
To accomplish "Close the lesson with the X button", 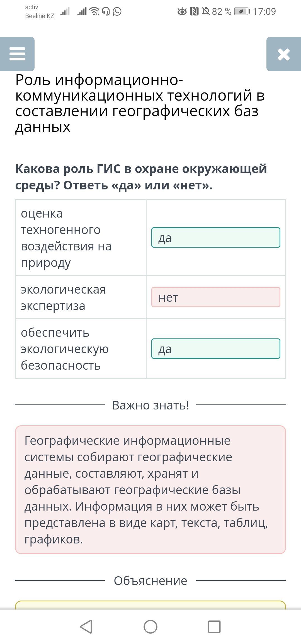I will coord(283,54).
